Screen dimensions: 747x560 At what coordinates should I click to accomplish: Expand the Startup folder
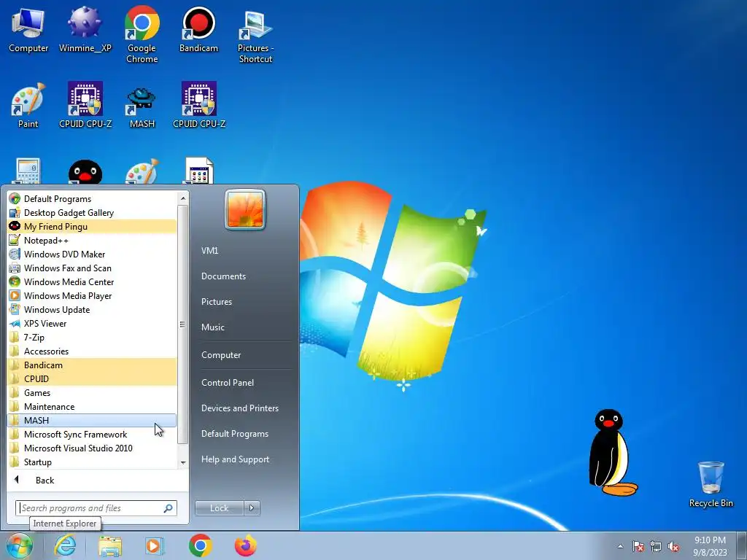92,462
